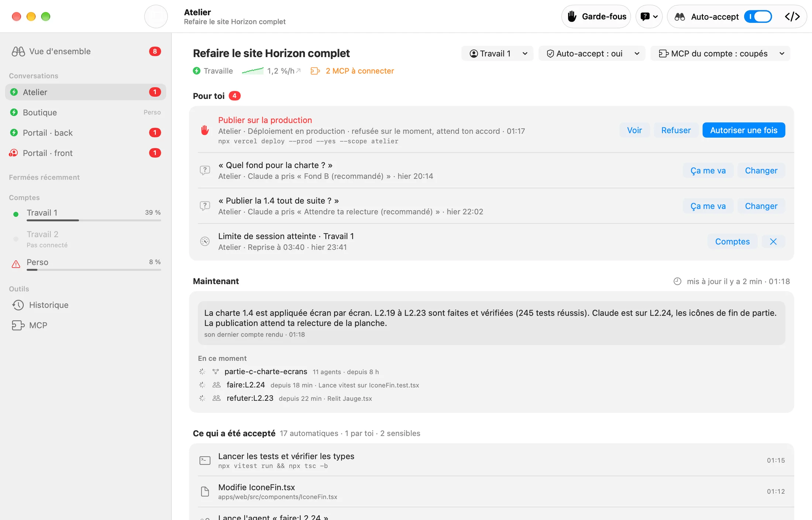Click agents icon for refuter:L2.23
812x520 pixels.
pos(217,398)
